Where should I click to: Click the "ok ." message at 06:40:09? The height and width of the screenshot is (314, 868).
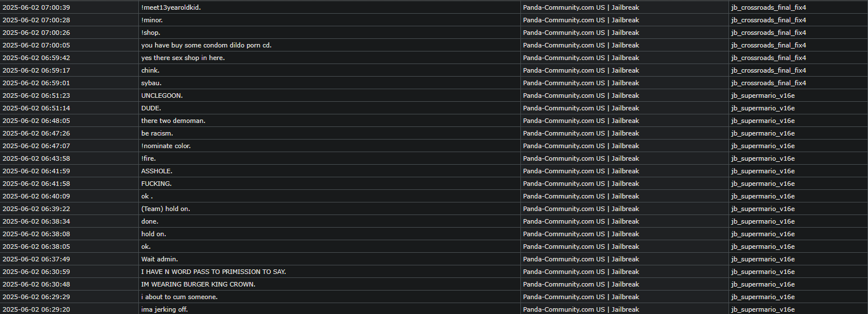click(x=147, y=196)
